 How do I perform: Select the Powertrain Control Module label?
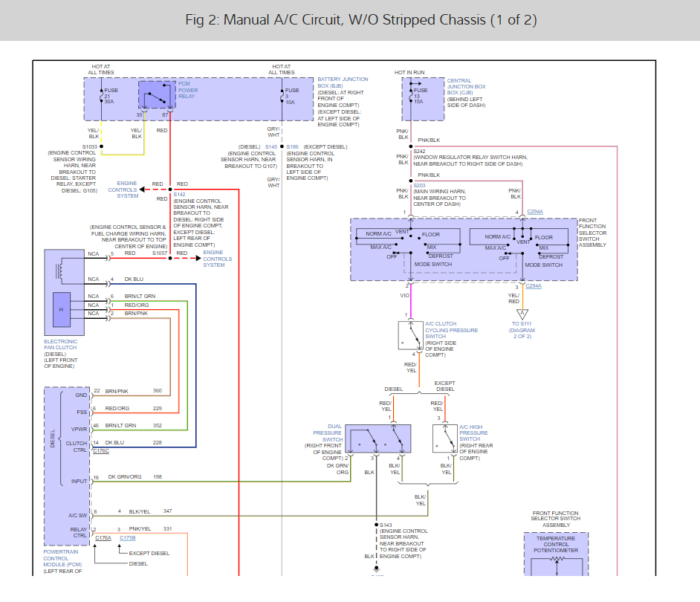61,558
